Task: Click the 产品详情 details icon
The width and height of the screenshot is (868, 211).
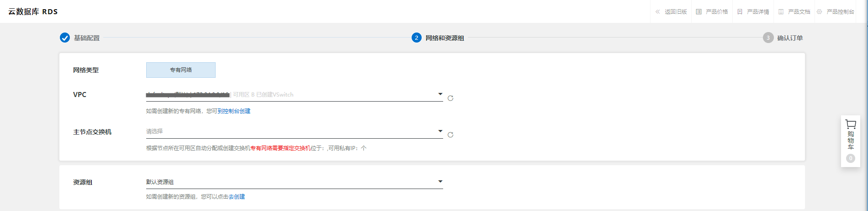Action: pos(740,12)
